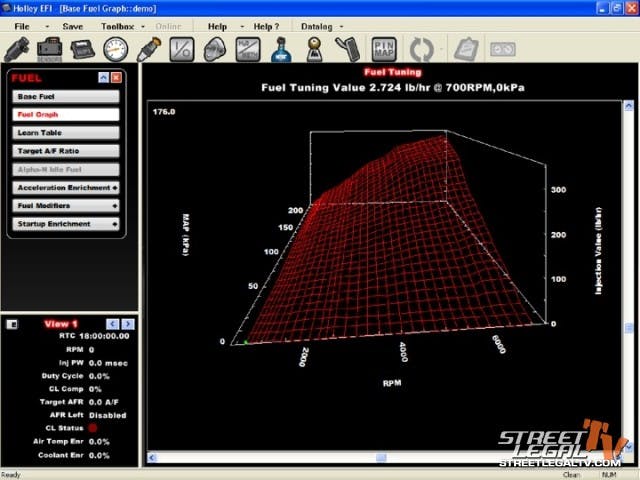The height and width of the screenshot is (480, 640).
Task: Select the gas pedal toolbar icon
Action: (x=346, y=48)
